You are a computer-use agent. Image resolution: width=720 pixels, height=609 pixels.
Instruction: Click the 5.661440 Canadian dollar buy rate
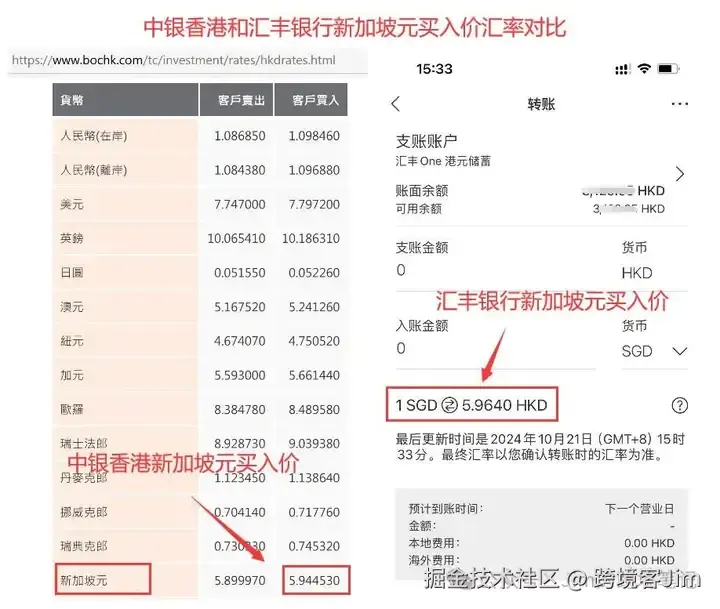tap(314, 375)
